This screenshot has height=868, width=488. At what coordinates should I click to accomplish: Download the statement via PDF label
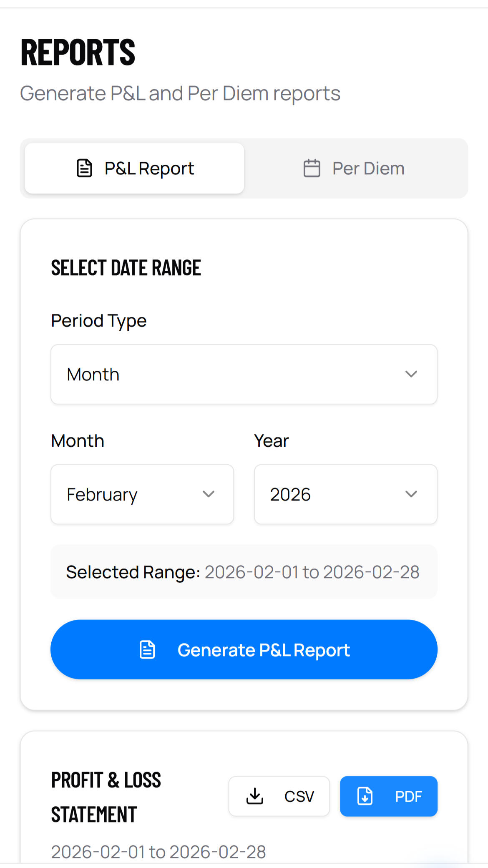point(408,796)
